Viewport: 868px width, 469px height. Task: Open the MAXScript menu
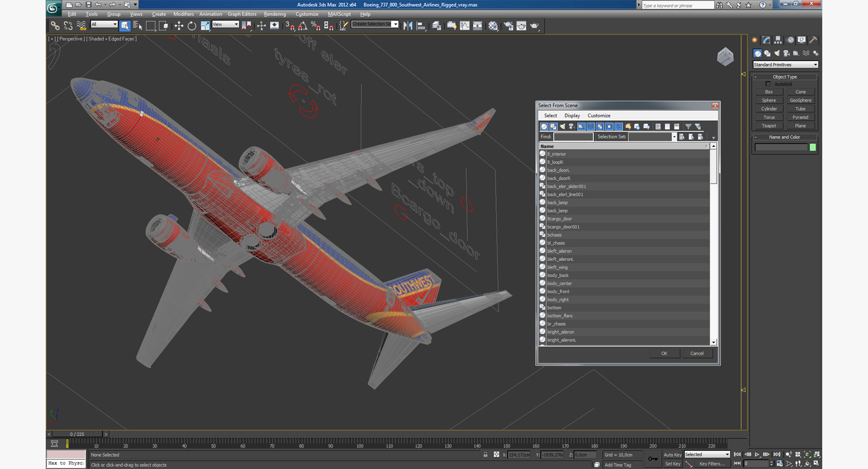339,14
